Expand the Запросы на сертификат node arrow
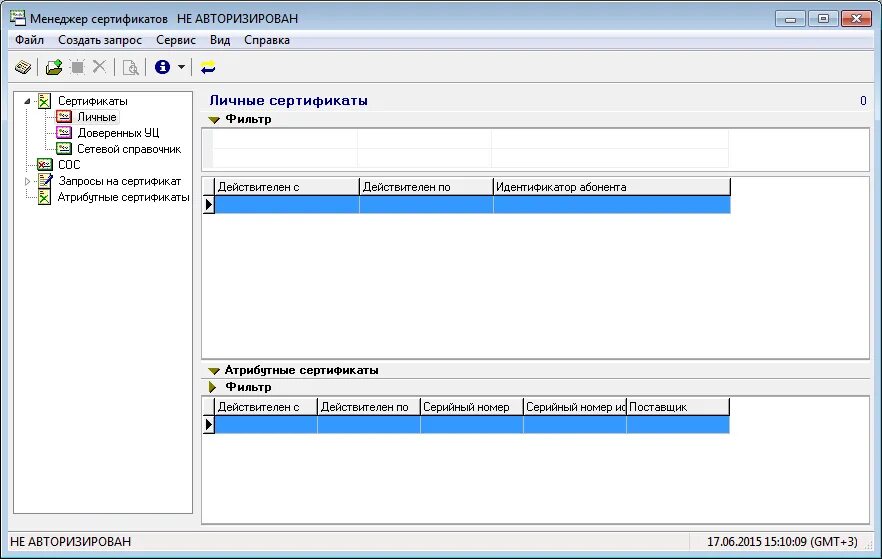 tap(27, 181)
